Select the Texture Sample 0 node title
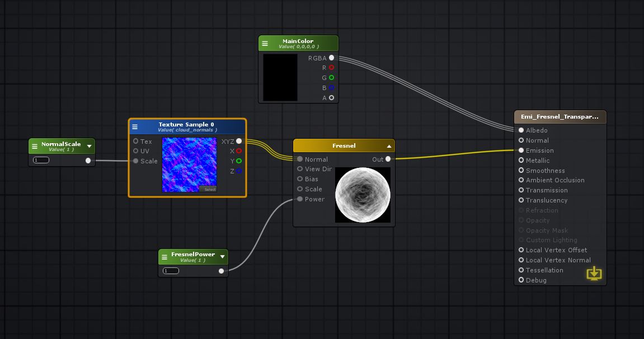The width and height of the screenshot is (644, 339). coord(186,124)
